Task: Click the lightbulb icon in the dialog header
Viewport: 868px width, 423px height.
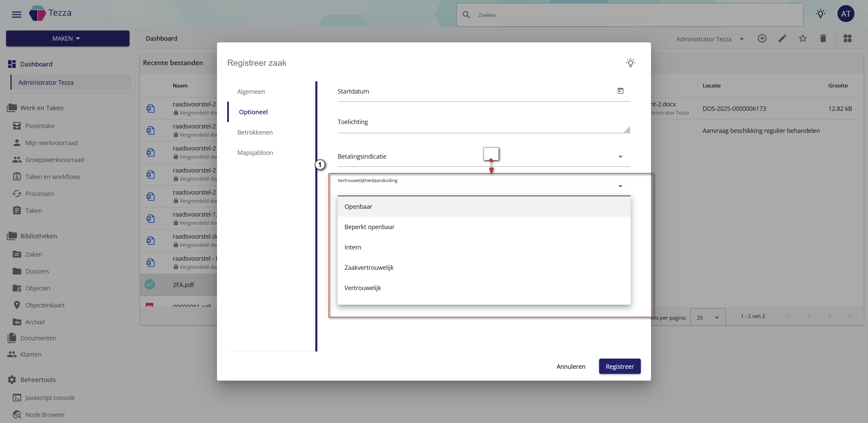Action: coord(630,63)
